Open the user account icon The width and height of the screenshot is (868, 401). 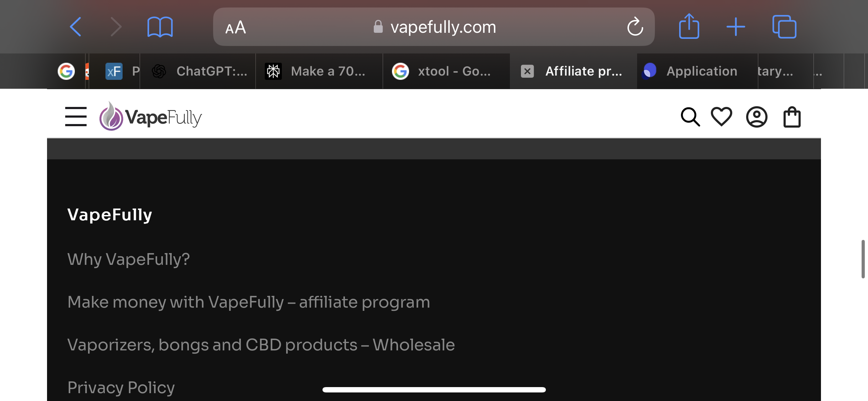click(x=757, y=117)
